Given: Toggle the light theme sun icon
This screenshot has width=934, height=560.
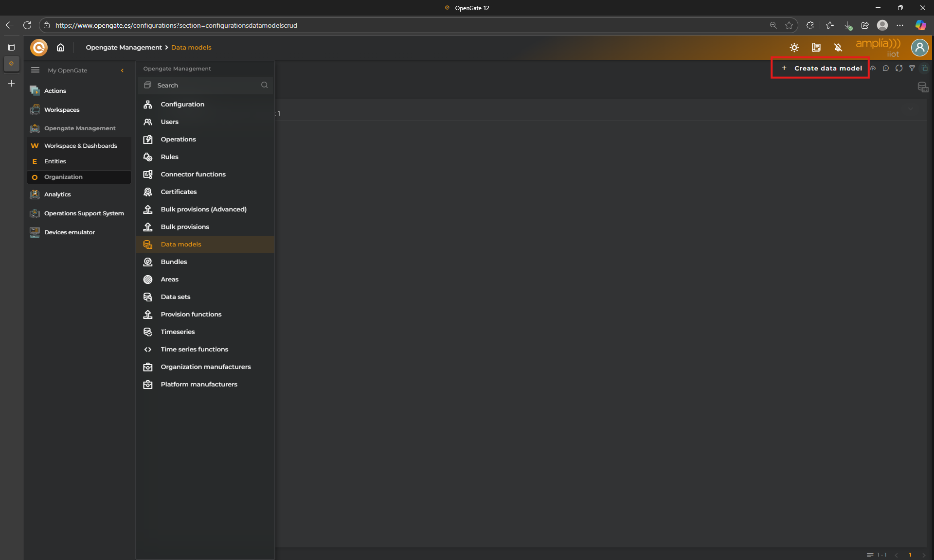Looking at the screenshot, I should coord(794,48).
